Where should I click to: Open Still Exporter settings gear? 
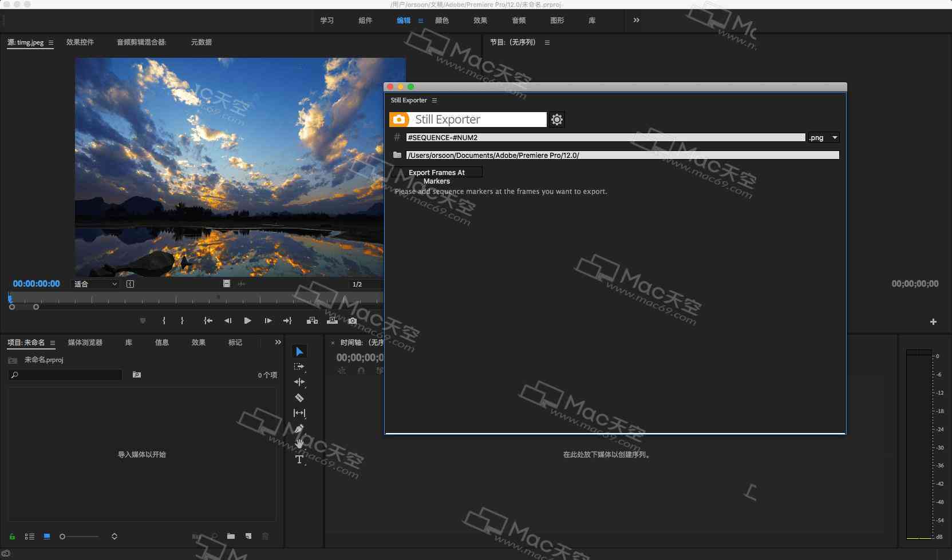coord(556,120)
